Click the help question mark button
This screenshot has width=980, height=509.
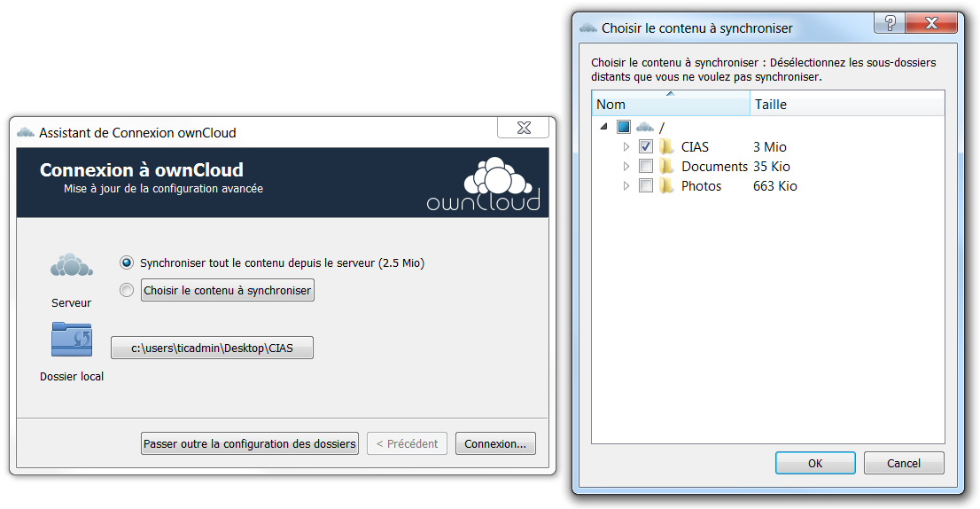point(889,23)
